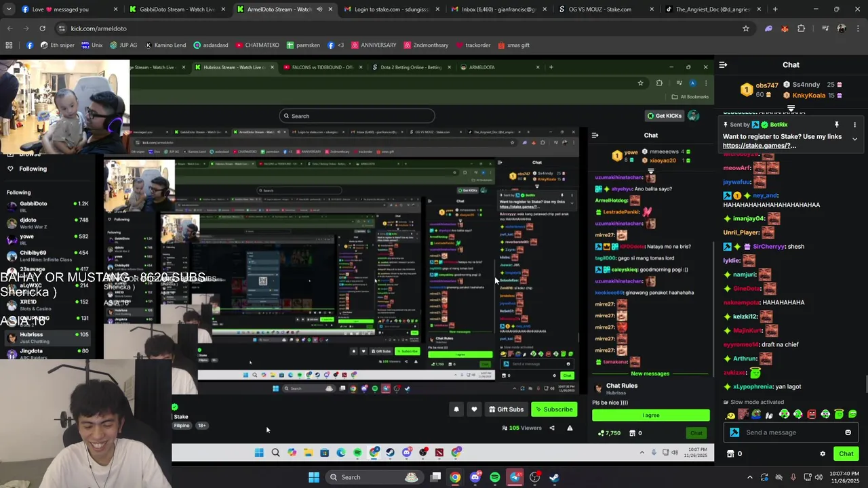
Task: Expand the pinned BotRix message
Action: point(854,139)
